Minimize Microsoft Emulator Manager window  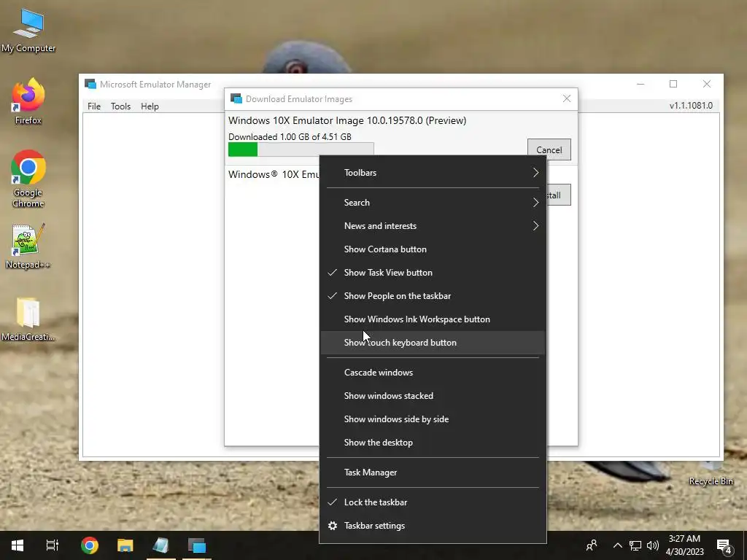tap(640, 84)
